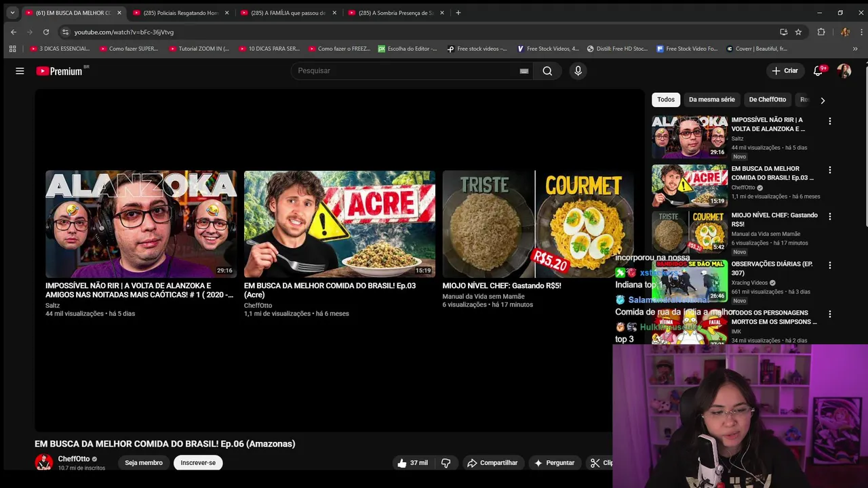
Task: Open Distill: Free HD Stock bookmark
Action: [x=618, y=49]
